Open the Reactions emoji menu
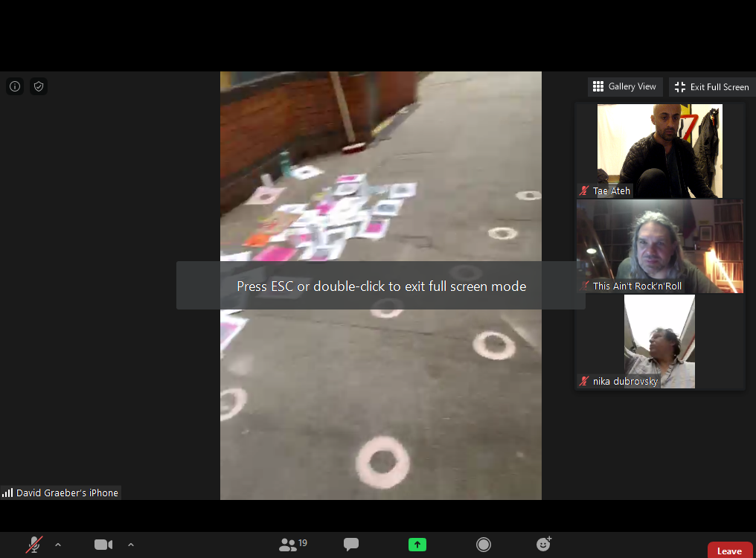Image resolution: width=756 pixels, height=558 pixels. (544, 545)
